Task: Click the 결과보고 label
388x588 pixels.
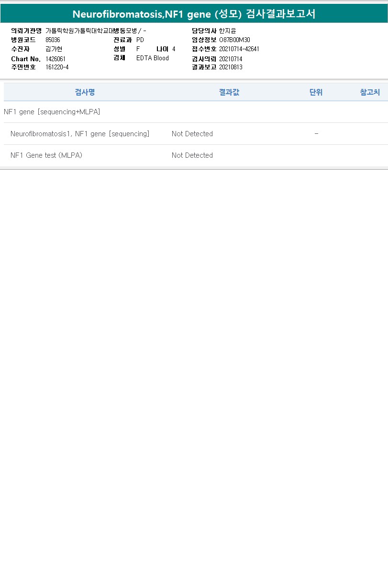Action: tap(204, 67)
